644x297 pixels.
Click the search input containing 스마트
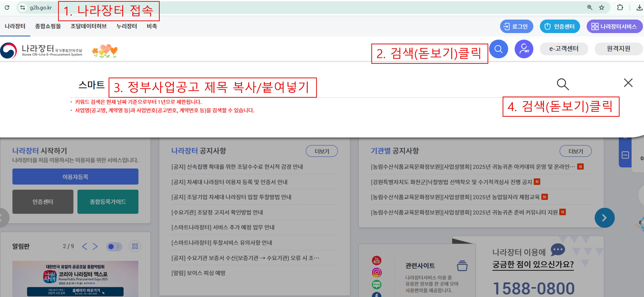point(310,85)
